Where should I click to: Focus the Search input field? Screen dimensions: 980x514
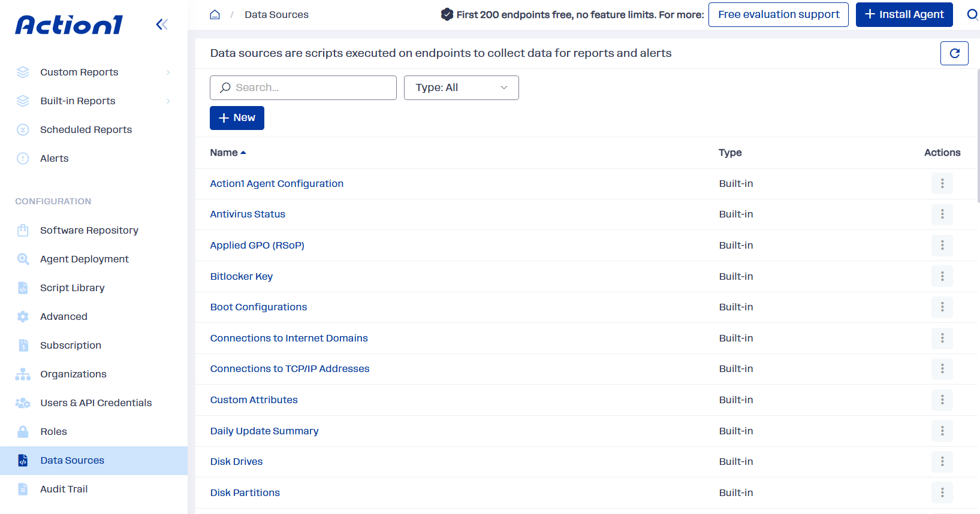pyautogui.click(x=303, y=87)
